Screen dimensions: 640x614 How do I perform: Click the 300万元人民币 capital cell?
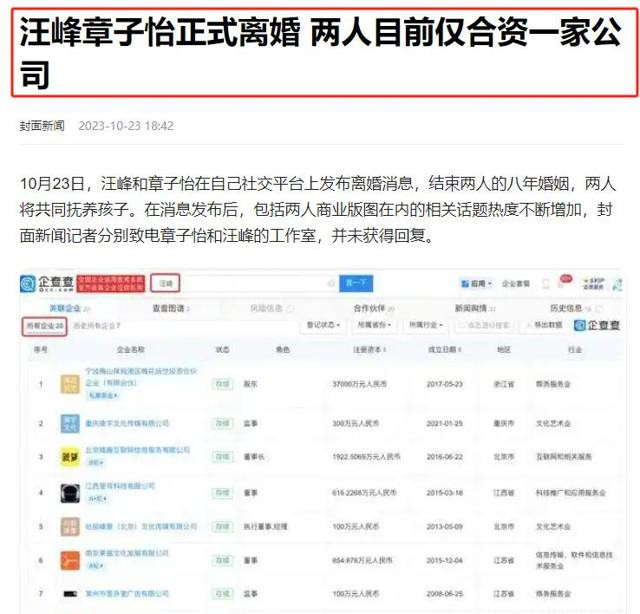point(356,423)
